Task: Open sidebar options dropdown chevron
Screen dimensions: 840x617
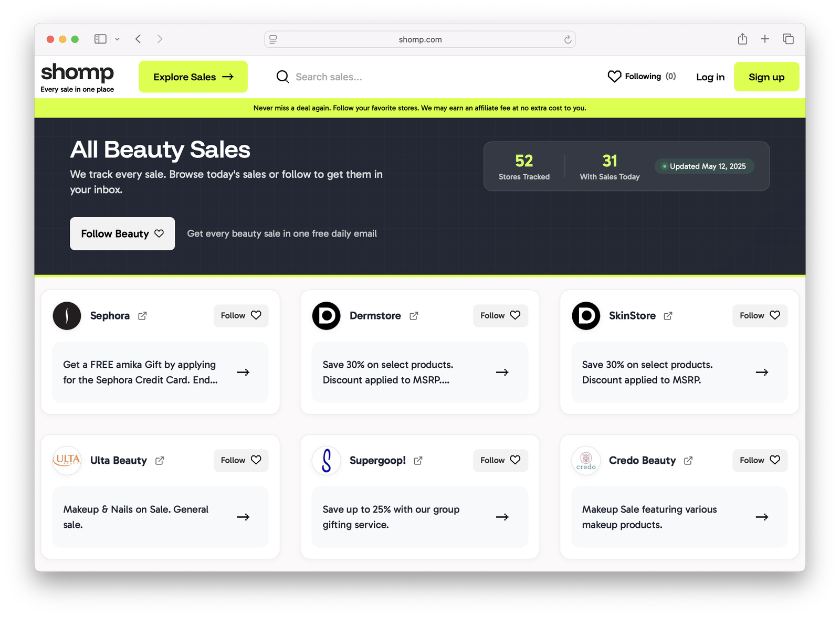Action: pos(117,39)
